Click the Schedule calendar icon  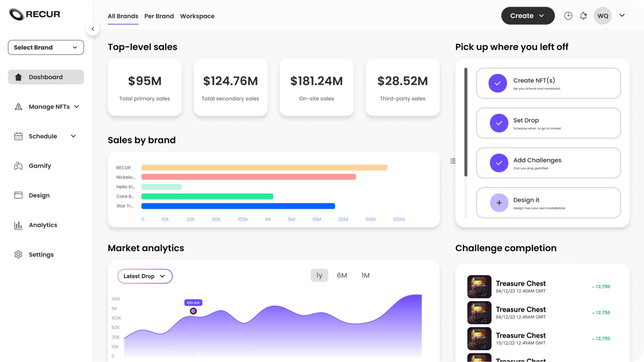click(x=18, y=136)
